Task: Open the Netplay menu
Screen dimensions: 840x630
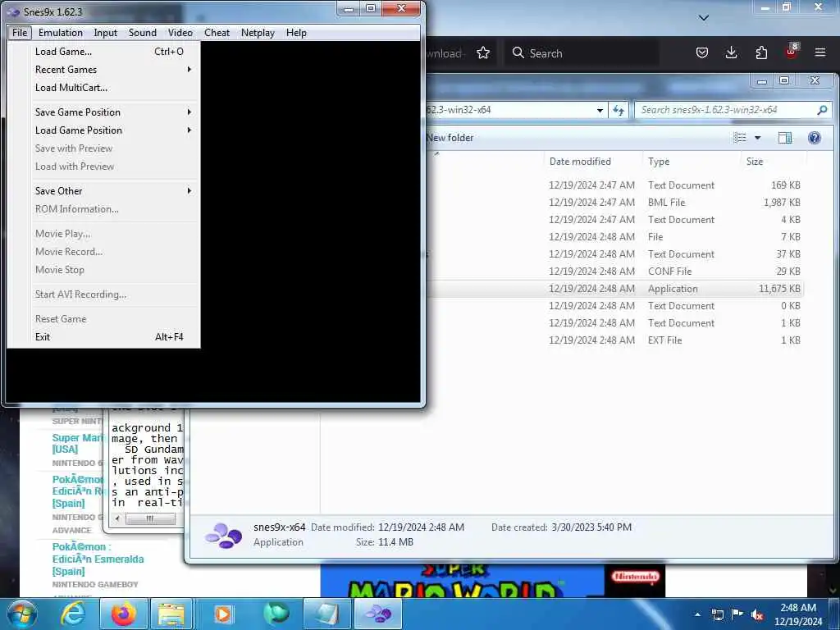Action: pyautogui.click(x=258, y=33)
